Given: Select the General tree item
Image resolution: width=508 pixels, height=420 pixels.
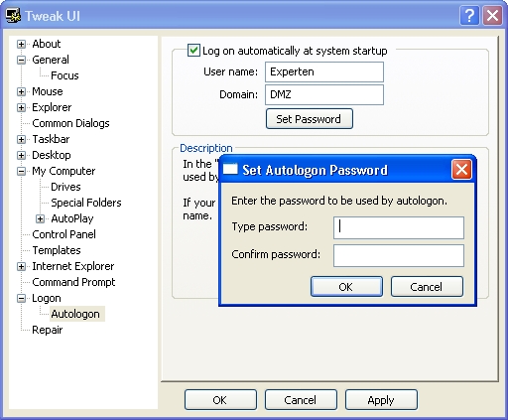Looking at the screenshot, I should 51,60.
